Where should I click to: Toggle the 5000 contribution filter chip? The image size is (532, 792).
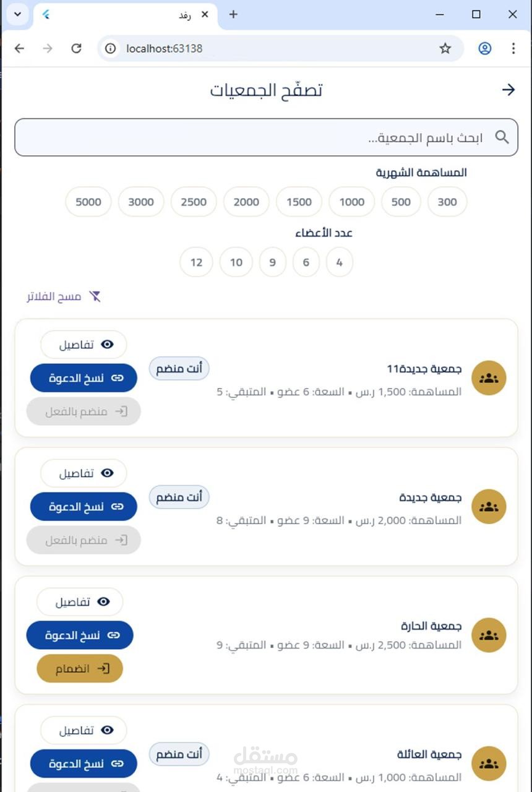(x=88, y=202)
